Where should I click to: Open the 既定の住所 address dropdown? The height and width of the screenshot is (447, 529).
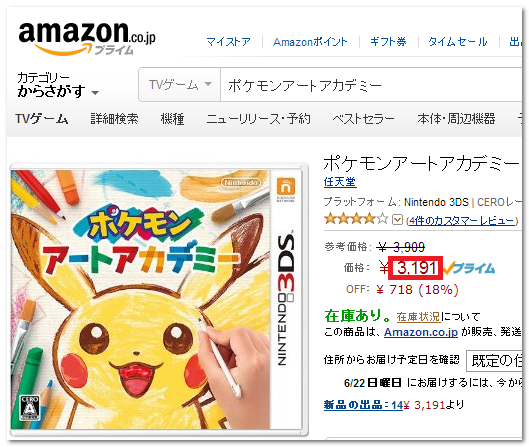coord(495,361)
